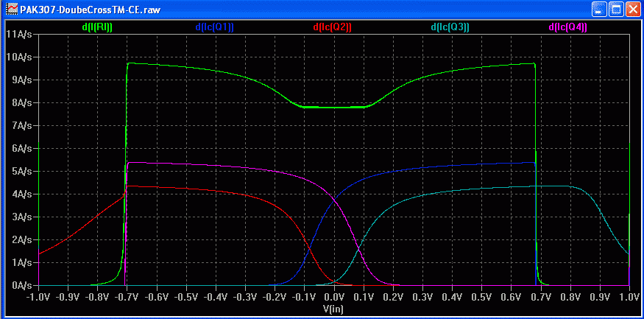Click the d(Ic(Q1)) blue trace label

(x=214, y=27)
